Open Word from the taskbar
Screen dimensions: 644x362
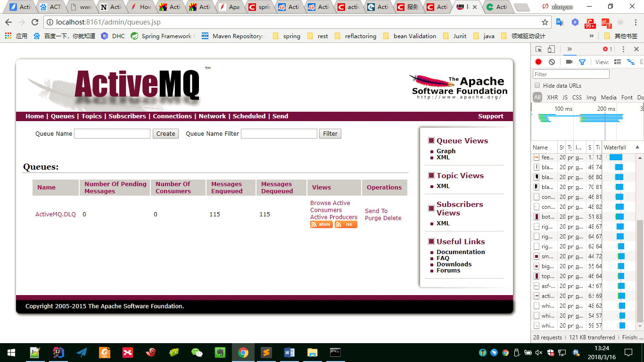point(289,352)
